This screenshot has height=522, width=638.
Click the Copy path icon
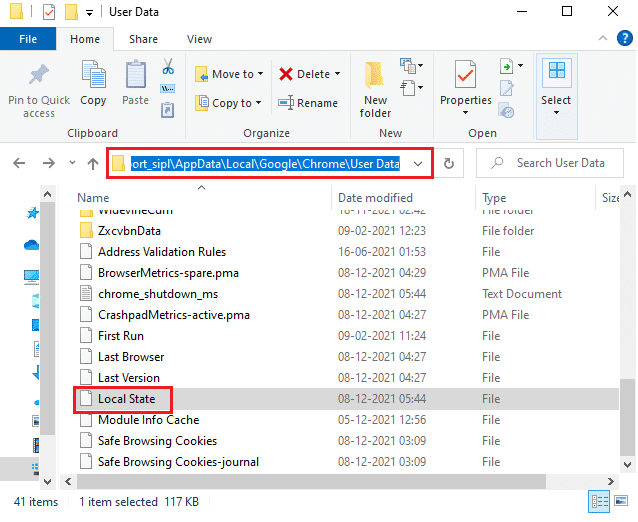point(168,88)
